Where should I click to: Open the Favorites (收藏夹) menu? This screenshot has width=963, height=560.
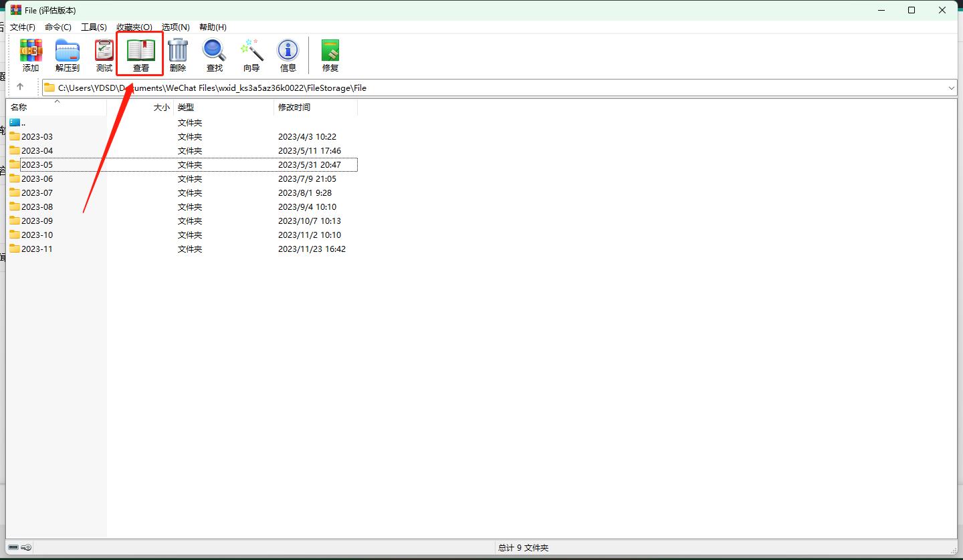pos(134,27)
